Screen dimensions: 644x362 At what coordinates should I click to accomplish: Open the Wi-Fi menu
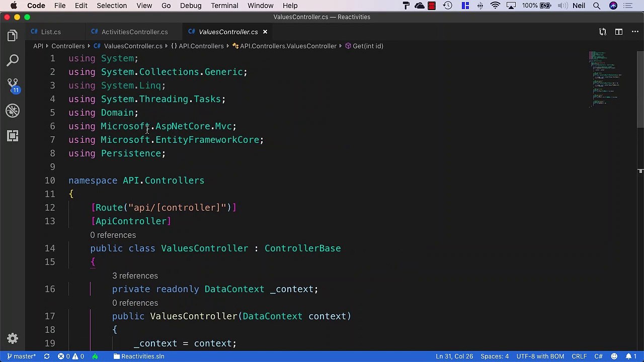(496, 6)
